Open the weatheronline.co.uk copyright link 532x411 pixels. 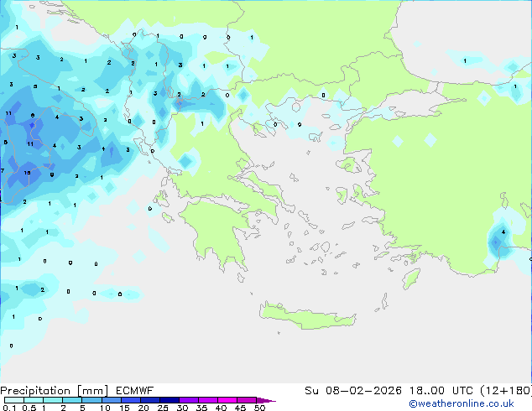tap(462, 403)
